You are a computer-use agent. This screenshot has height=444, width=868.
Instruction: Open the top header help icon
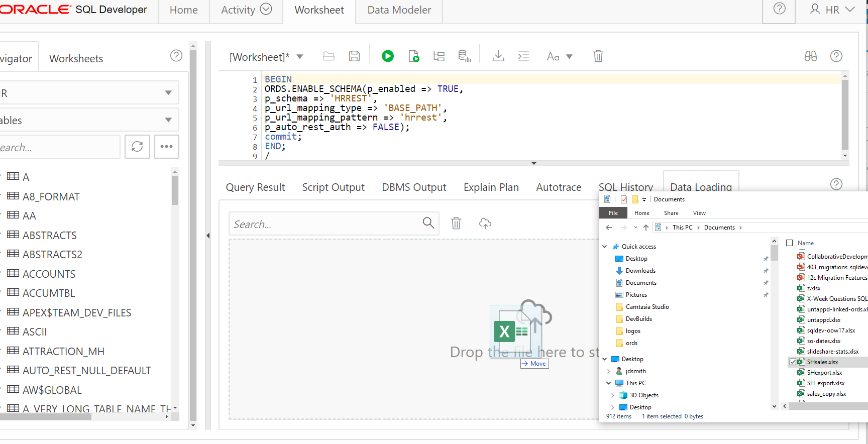779,9
